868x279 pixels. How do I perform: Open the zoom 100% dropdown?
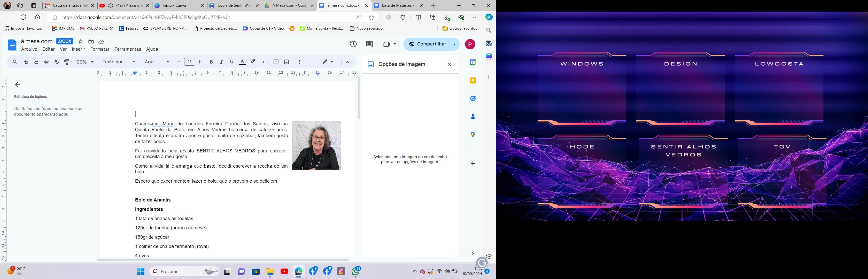click(x=84, y=62)
